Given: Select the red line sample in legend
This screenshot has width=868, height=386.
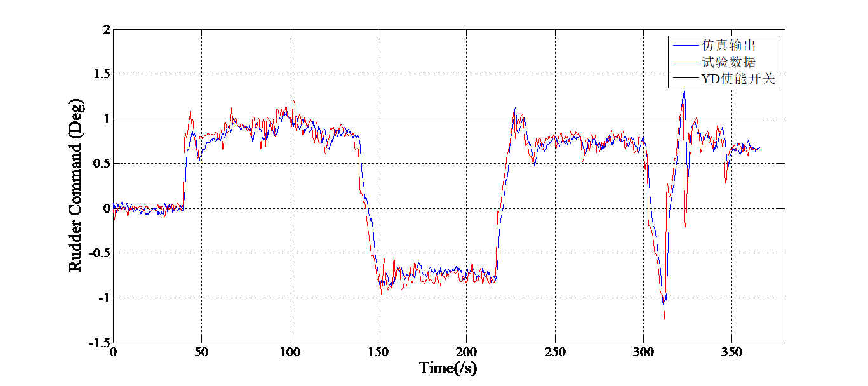Looking at the screenshot, I should tap(684, 62).
